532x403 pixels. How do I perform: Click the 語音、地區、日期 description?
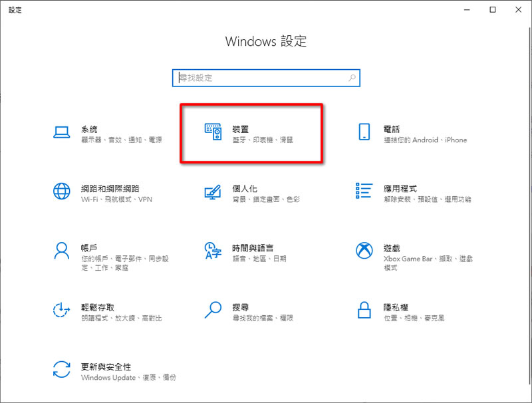pos(259,259)
